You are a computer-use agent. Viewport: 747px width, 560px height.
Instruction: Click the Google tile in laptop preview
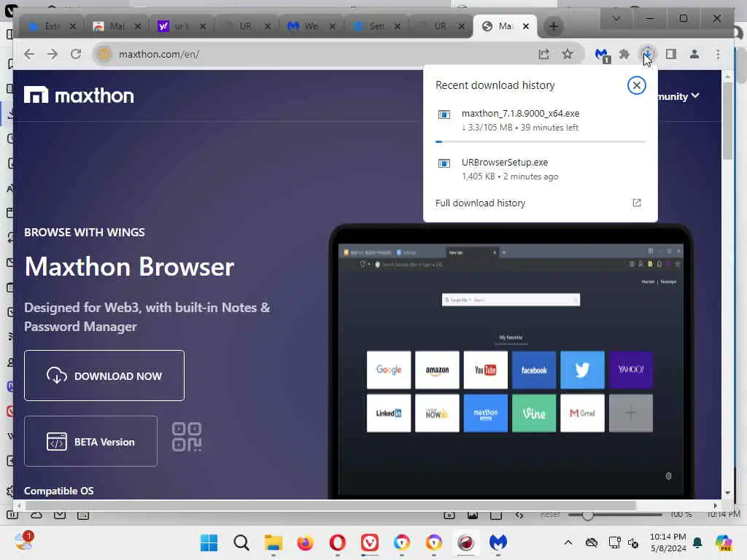[389, 370]
